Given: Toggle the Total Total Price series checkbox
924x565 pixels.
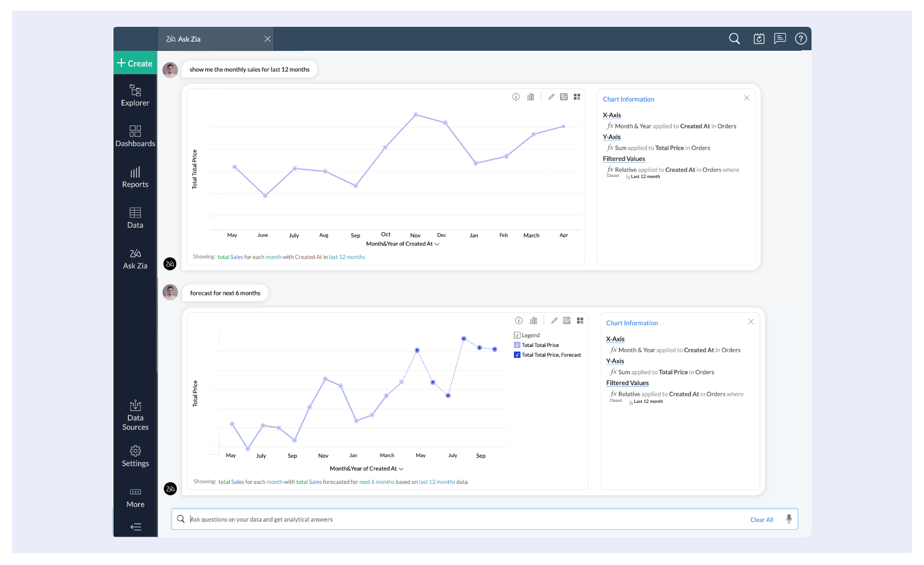Looking at the screenshot, I should [517, 345].
